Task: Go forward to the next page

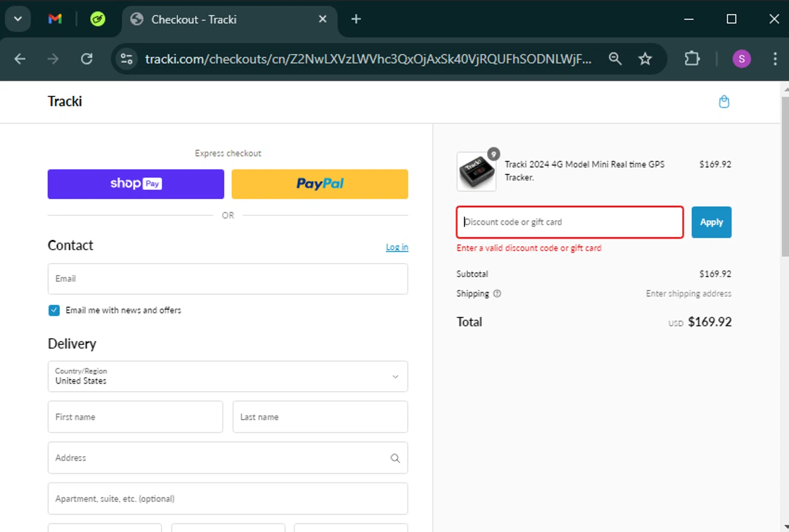Action: (53, 59)
